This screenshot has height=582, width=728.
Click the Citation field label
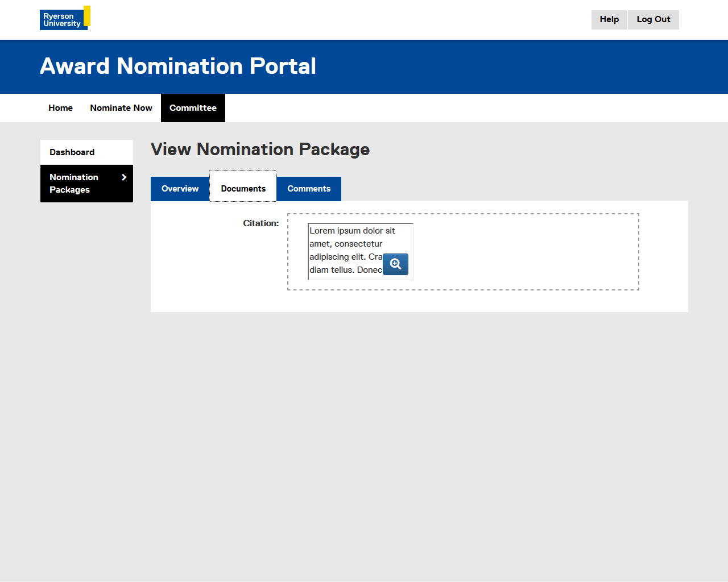coord(260,223)
